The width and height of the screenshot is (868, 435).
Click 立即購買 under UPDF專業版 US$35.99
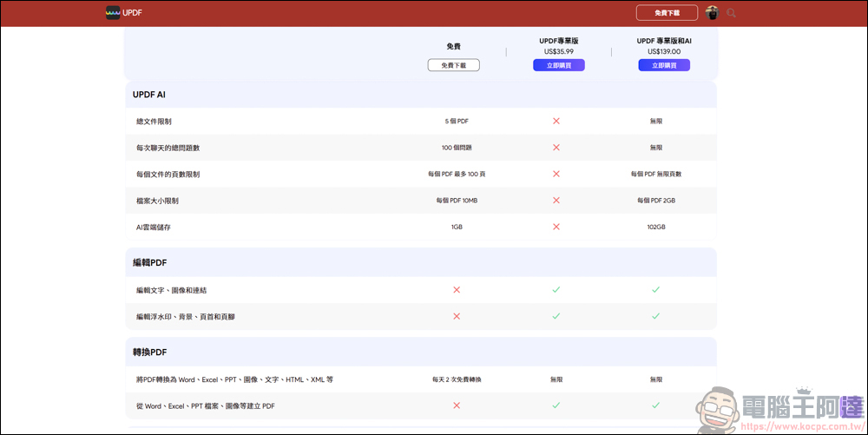pyautogui.click(x=558, y=65)
